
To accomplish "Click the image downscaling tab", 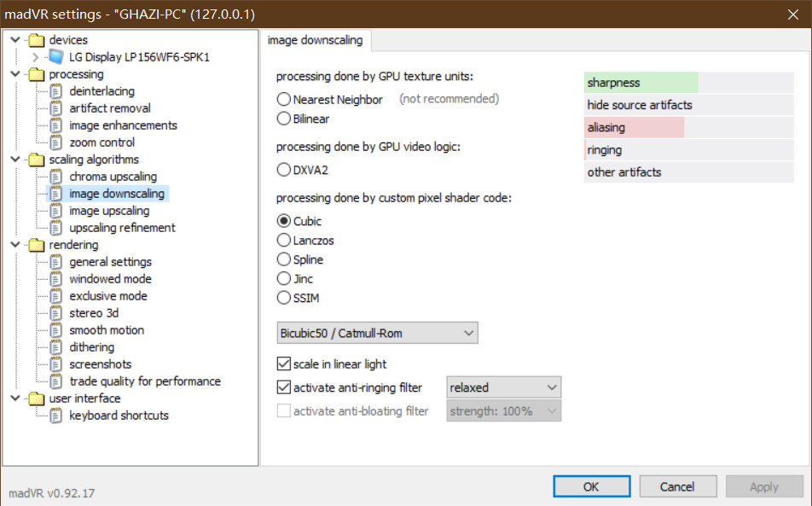I will [x=316, y=40].
